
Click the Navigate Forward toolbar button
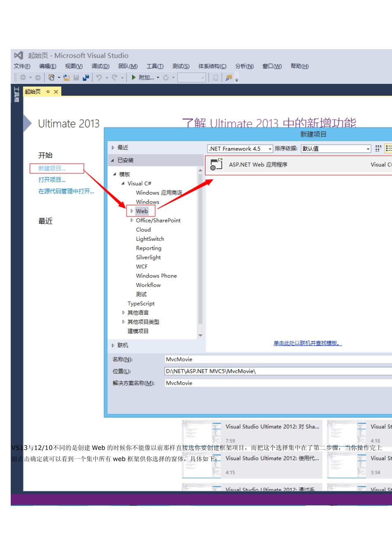[38, 77]
